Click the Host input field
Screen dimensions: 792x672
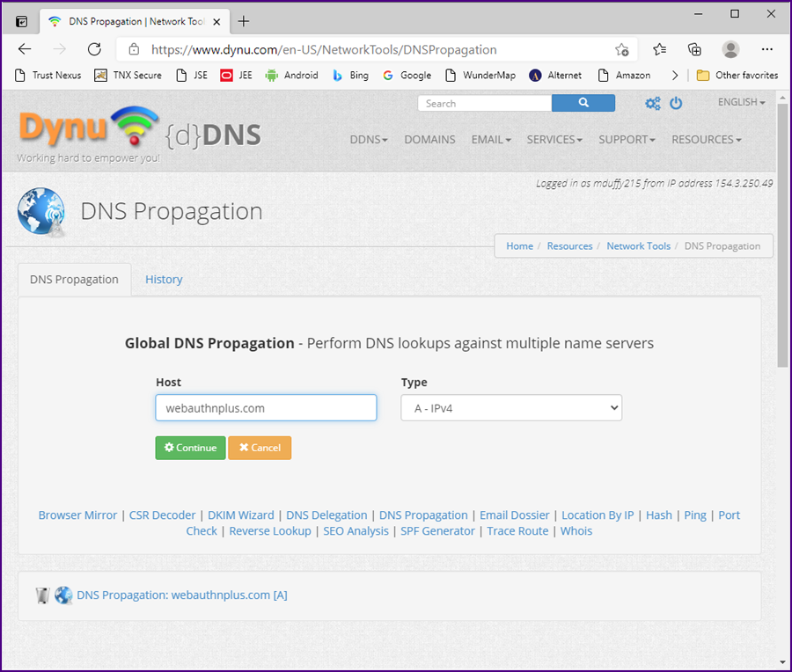[x=266, y=408]
